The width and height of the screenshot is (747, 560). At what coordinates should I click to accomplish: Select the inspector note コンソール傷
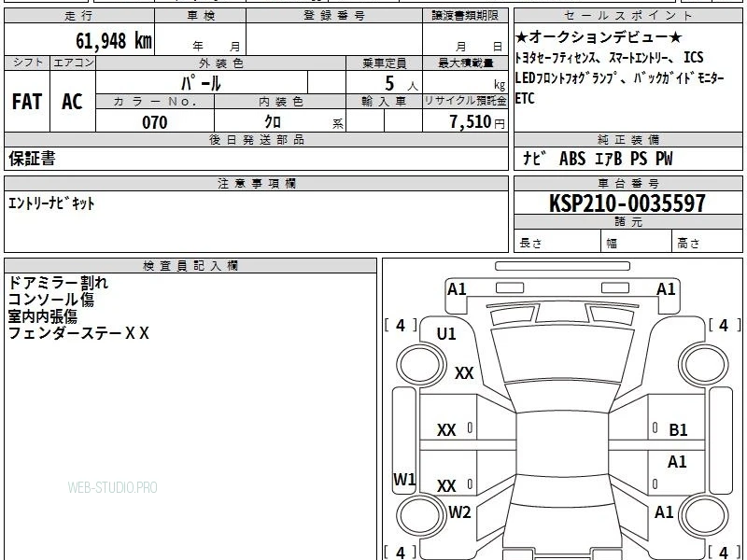[51, 300]
